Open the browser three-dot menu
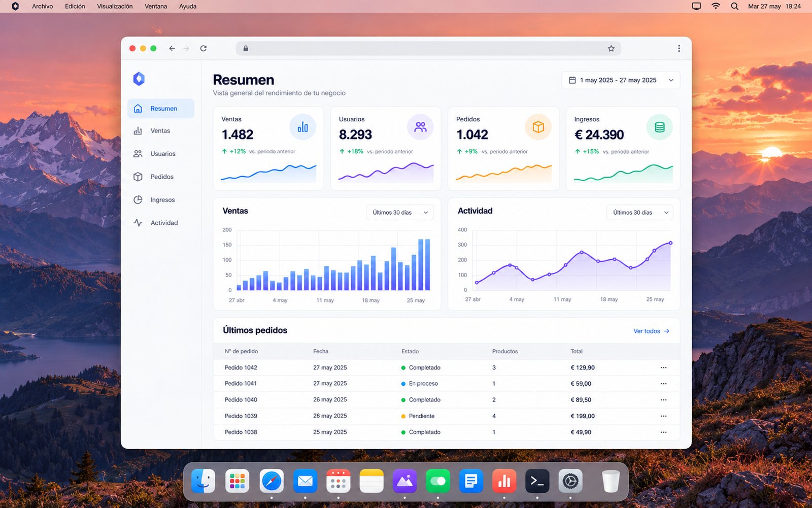The height and width of the screenshot is (508, 812). click(679, 49)
